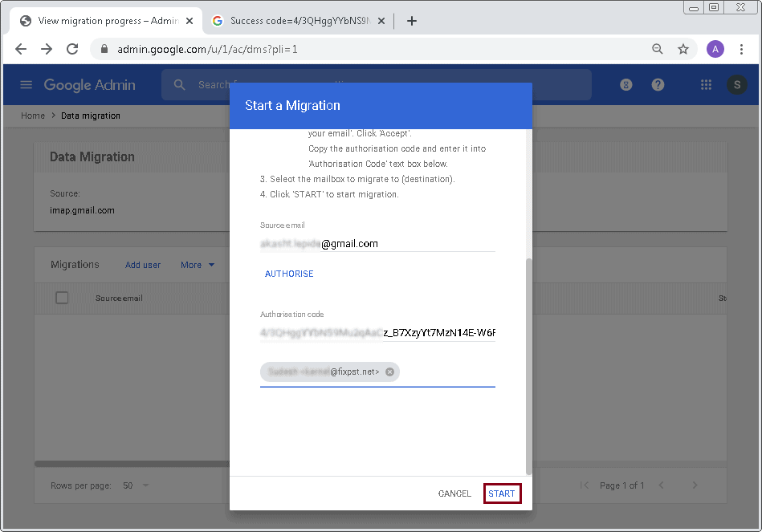The image size is (762, 532).
Task: Click Data migration in the breadcrumb
Action: 91,116
